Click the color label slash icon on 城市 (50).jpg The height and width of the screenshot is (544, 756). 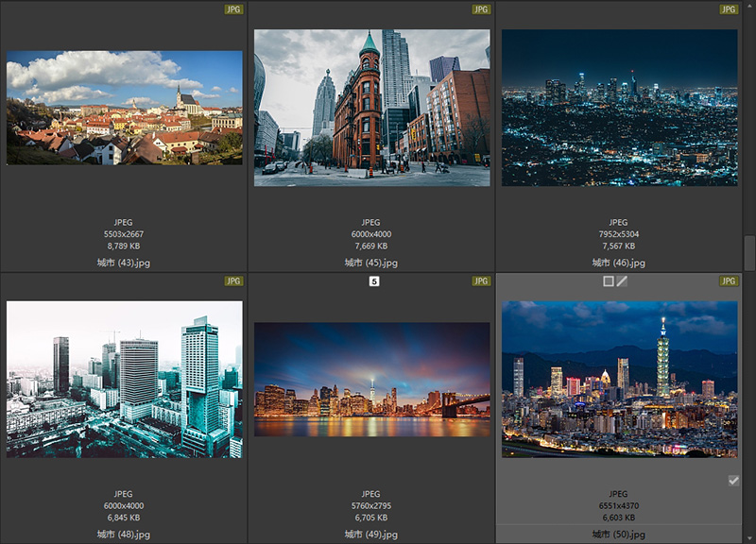pyautogui.click(x=622, y=281)
